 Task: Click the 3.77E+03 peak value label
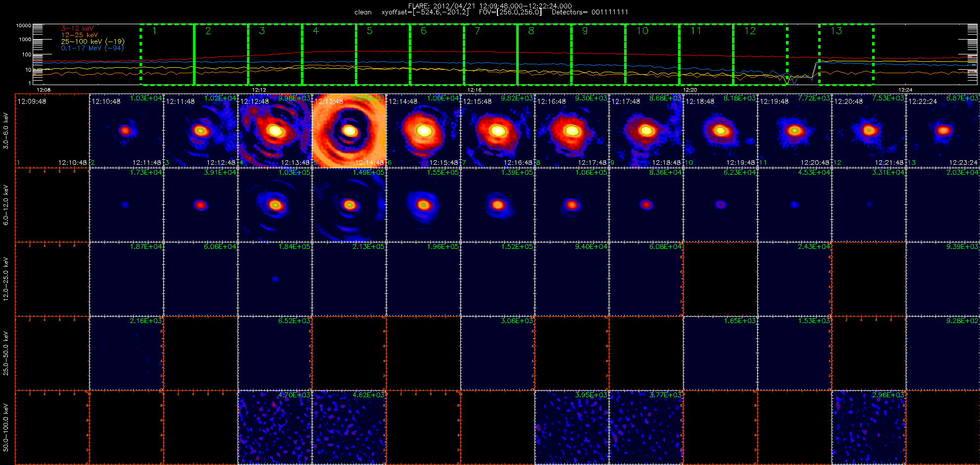tap(666, 395)
